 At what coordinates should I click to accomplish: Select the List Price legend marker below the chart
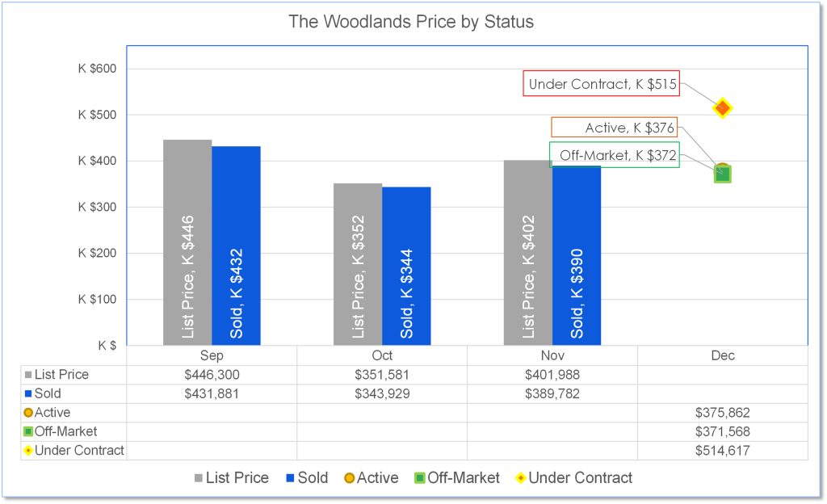199,478
